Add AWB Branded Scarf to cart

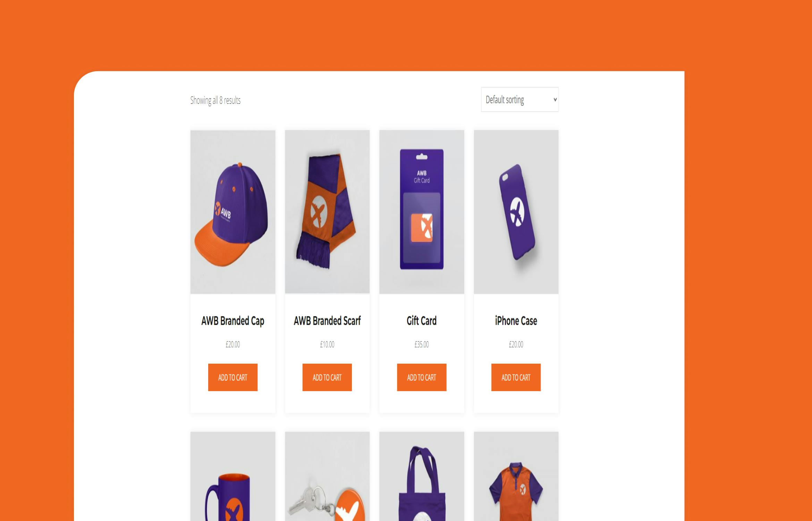[x=327, y=377]
